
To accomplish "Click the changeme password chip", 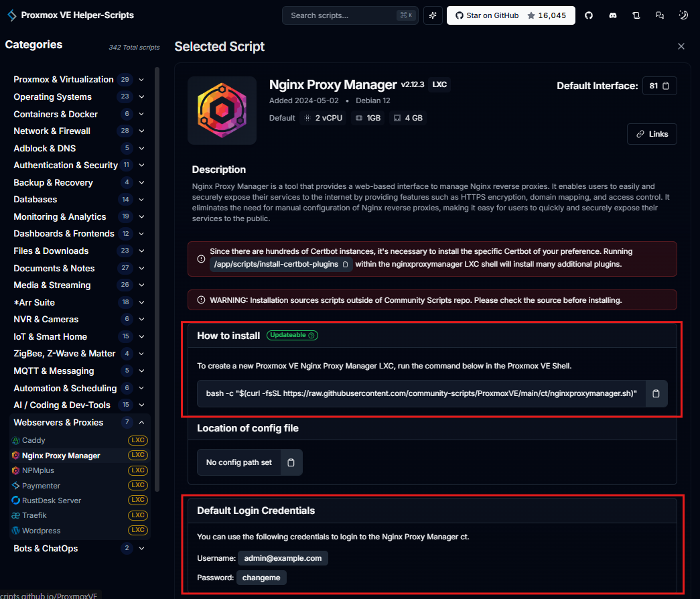I will click(261, 578).
